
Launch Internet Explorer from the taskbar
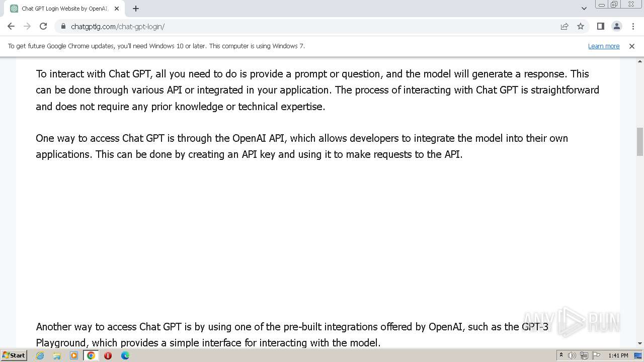point(40,355)
